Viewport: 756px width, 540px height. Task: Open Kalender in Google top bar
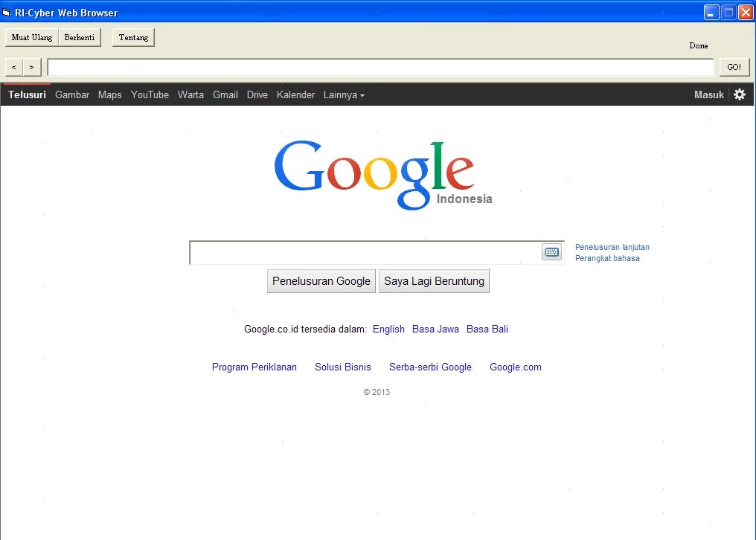(x=295, y=94)
